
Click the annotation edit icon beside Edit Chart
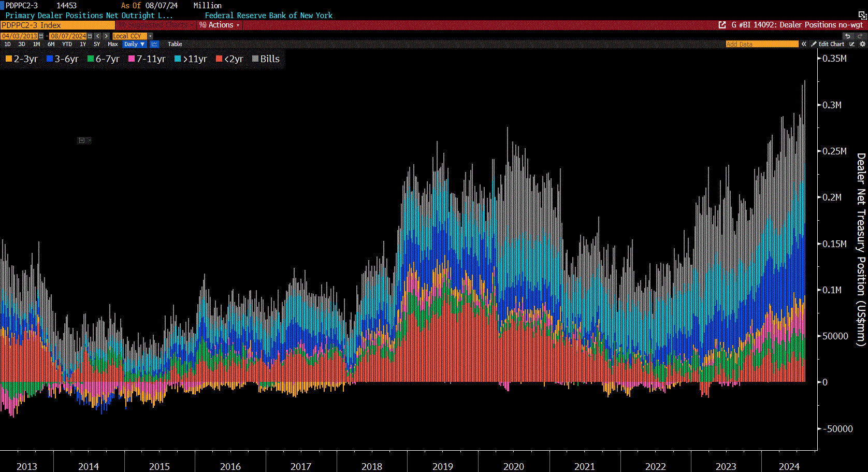click(852, 44)
